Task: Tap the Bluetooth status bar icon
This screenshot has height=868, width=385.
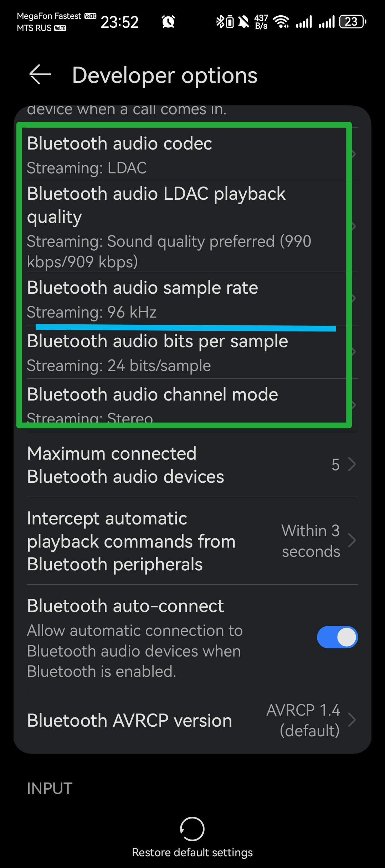Action: click(221, 22)
